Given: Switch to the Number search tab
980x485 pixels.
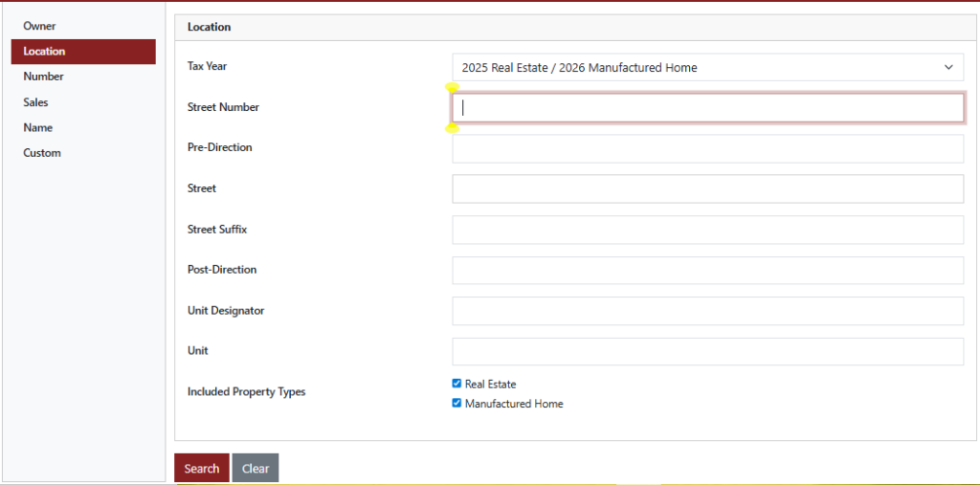Looking at the screenshot, I should [x=43, y=77].
